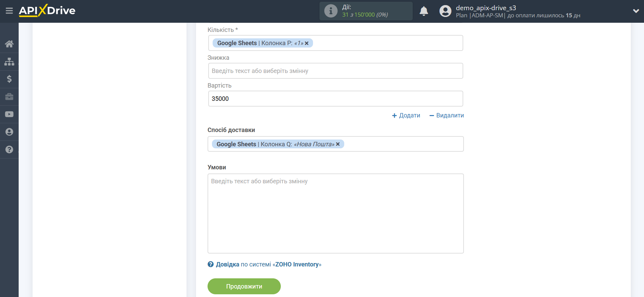Click the help question icon beside Довідка

pyautogui.click(x=211, y=264)
